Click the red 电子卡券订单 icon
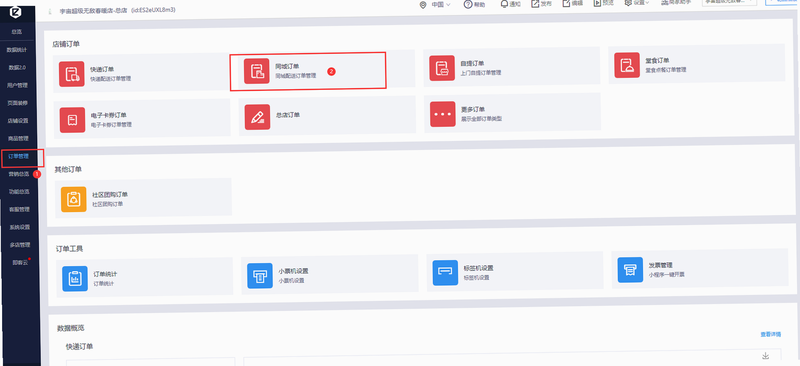The height and width of the screenshot is (366, 800). 72,120
